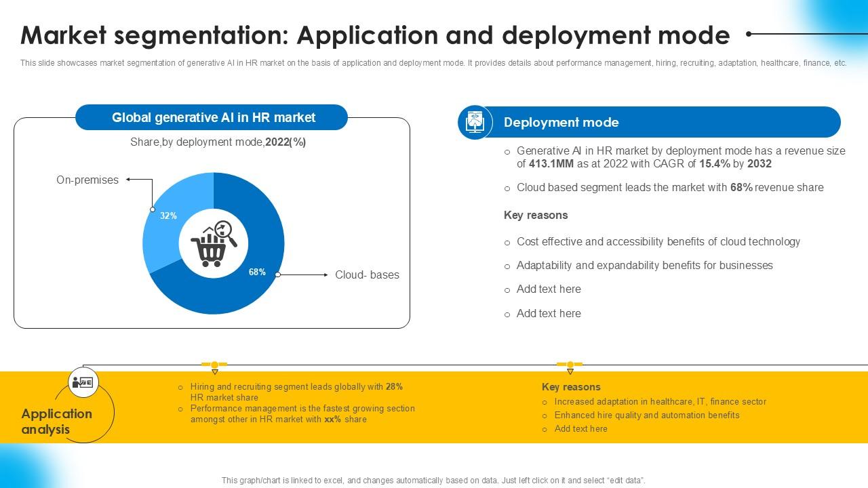Image resolution: width=868 pixels, height=488 pixels.
Task: Click the yellow marker above yellow-band Key reasons
Action: (x=570, y=366)
